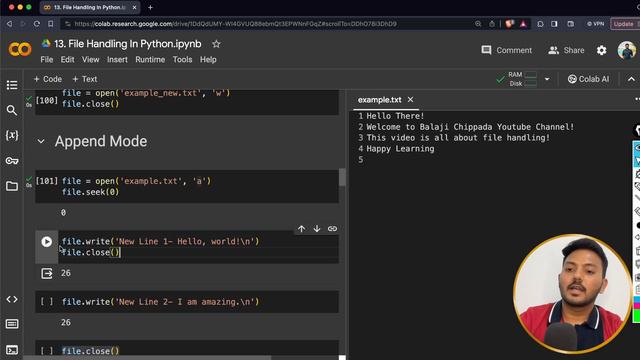
Task: Open the Comment button
Action: (507, 50)
